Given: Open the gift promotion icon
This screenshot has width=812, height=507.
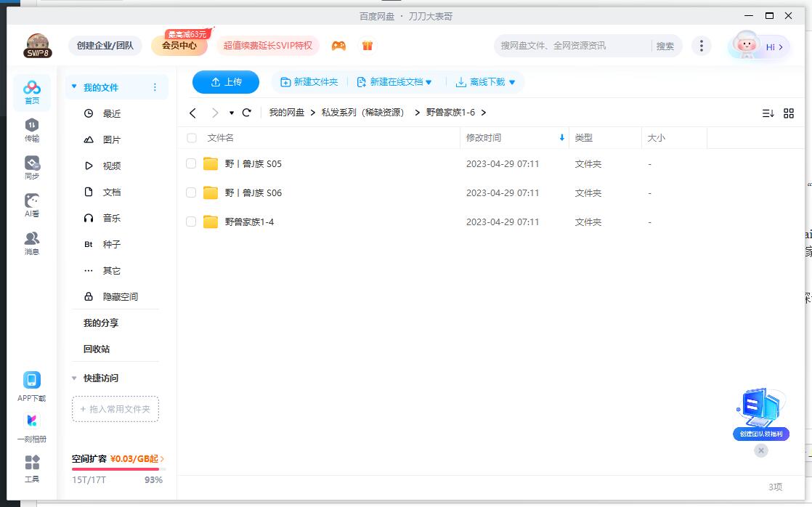Looking at the screenshot, I should (x=368, y=45).
